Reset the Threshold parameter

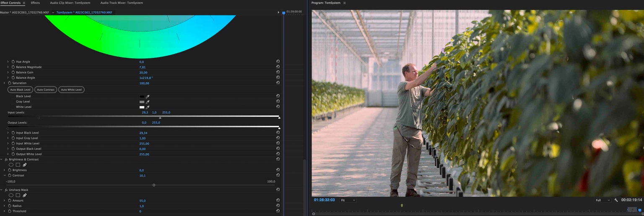click(278, 211)
